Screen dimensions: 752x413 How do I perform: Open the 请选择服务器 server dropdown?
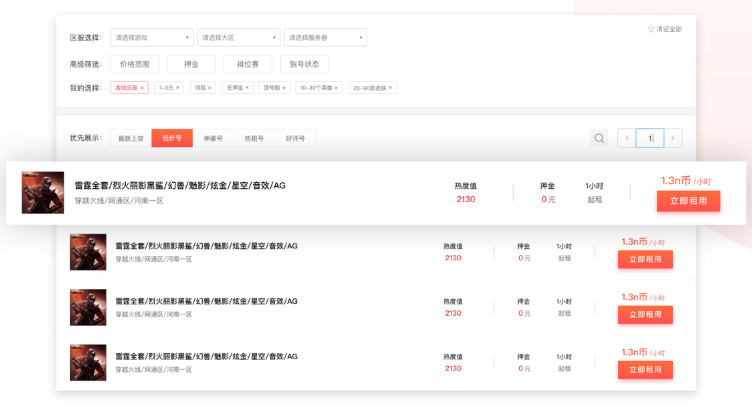pyautogui.click(x=326, y=37)
